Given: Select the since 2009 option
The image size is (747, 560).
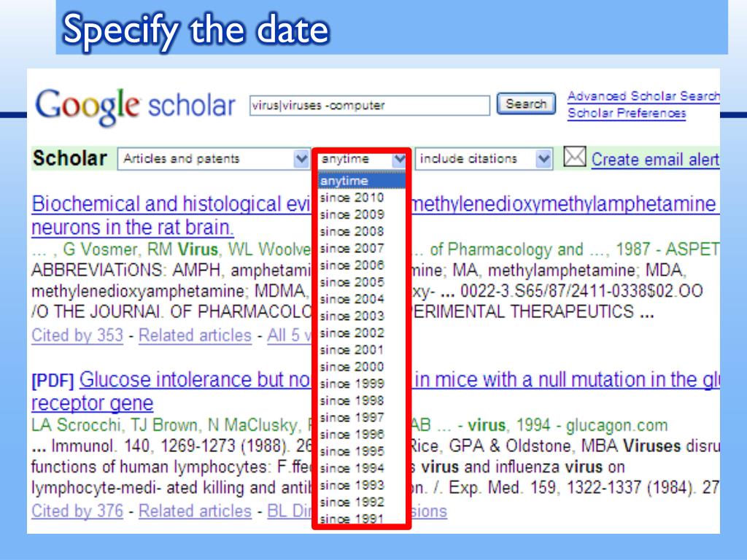Looking at the screenshot, I should [x=362, y=214].
